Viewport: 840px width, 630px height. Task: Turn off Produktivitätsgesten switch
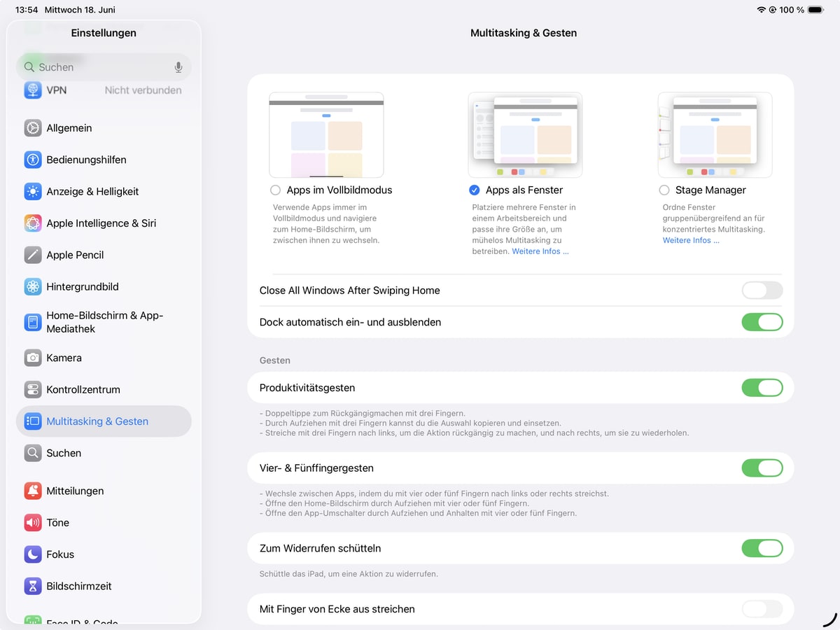click(762, 388)
